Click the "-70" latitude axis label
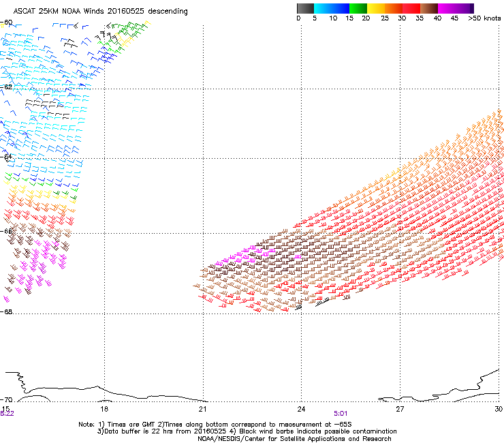 (x=6, y=400)
